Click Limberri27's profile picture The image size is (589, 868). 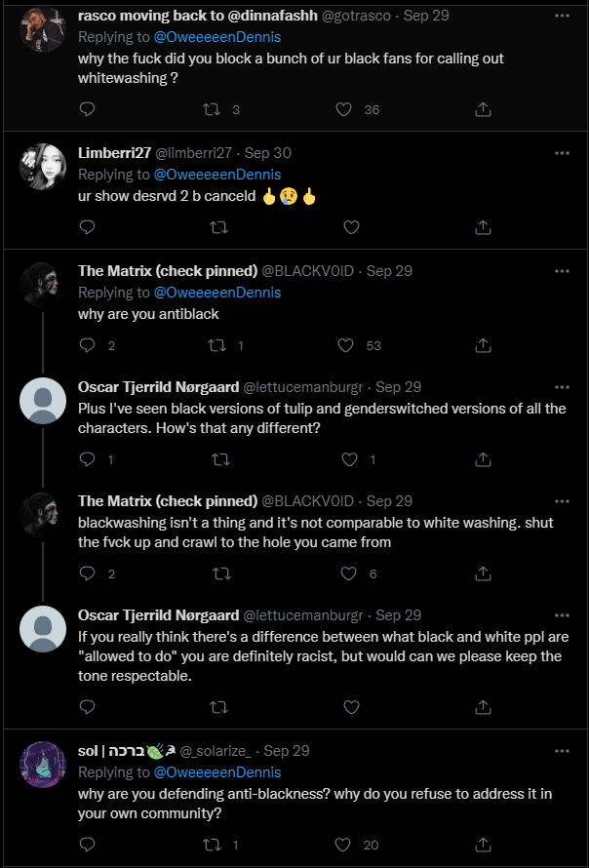42,167
